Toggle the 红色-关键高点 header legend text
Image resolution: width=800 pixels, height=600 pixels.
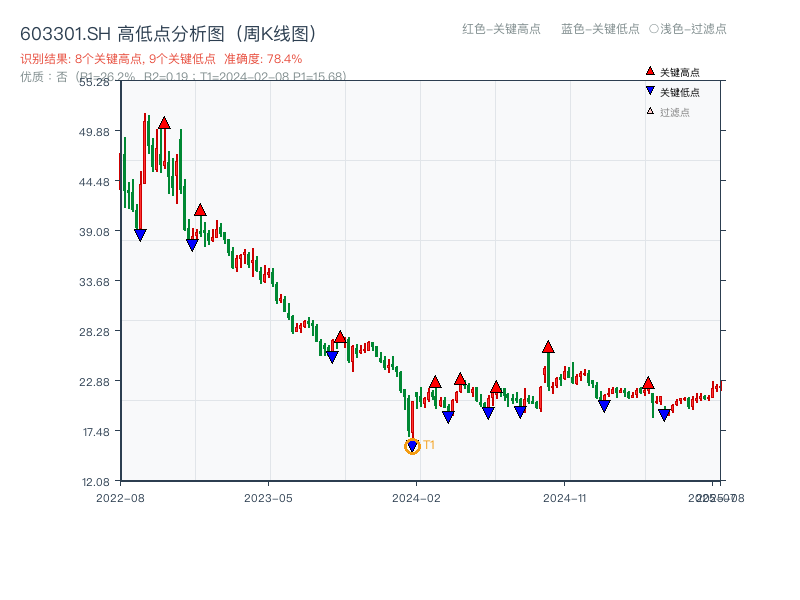coord(500,29)
